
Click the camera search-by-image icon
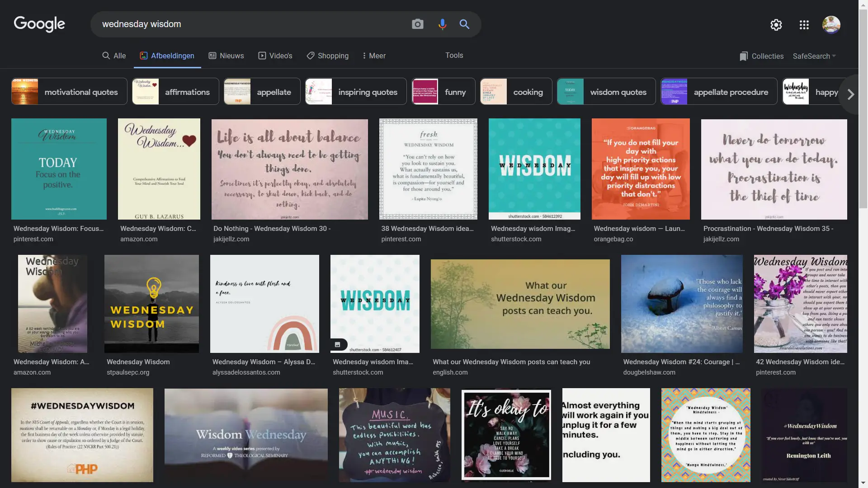(x=417, y=24)
